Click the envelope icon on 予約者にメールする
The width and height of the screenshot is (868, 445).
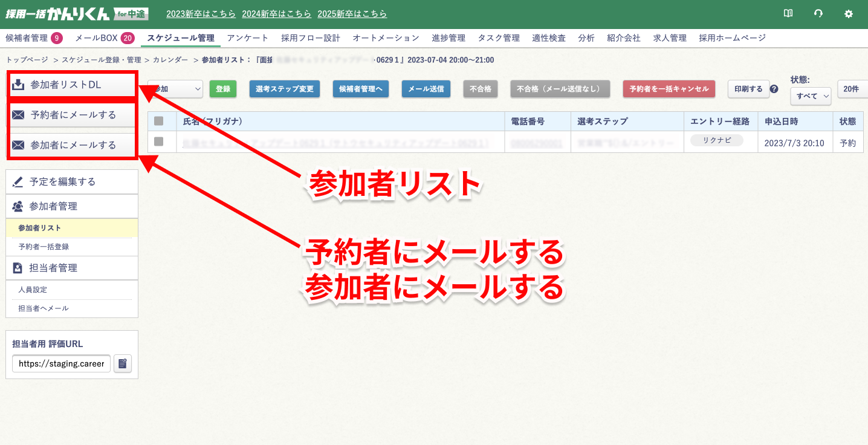19,115
